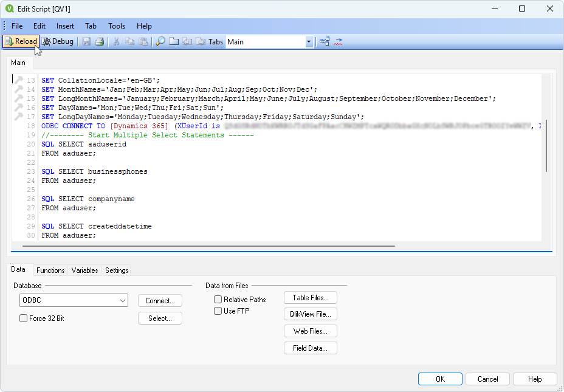564x392 pixels.
Task: Toggle the Relative Paths option
Action: click(218, 299)
